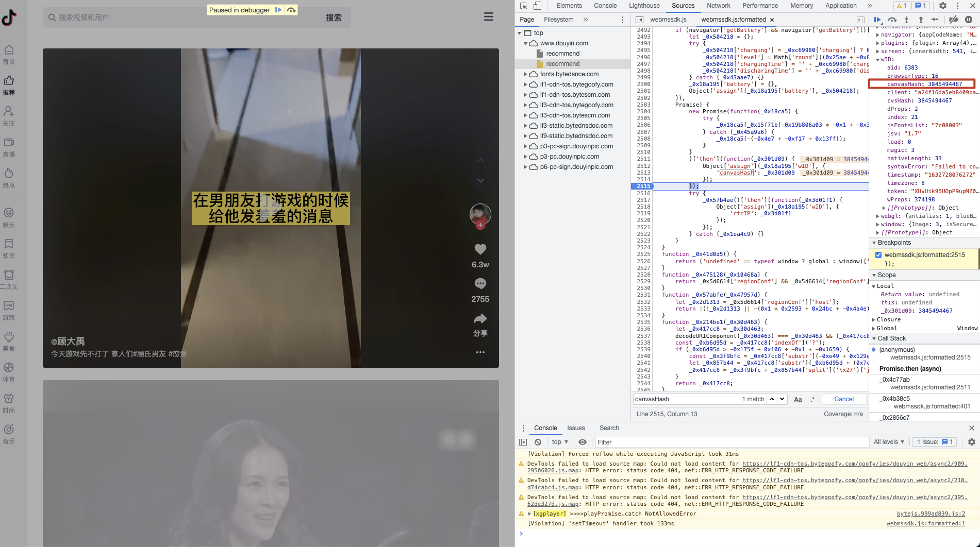Toggle the device toolbar icon
The width and height of the screenshot is (980, 547).
coord(537,6)
